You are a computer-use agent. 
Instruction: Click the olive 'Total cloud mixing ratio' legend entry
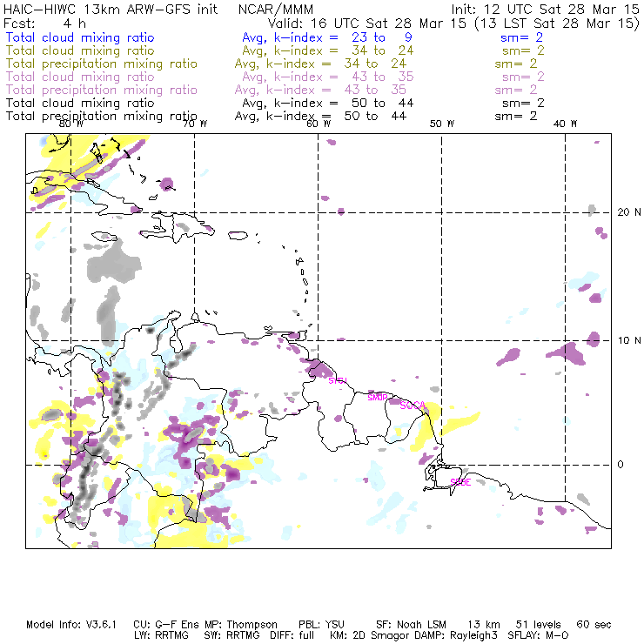[80, 50]
